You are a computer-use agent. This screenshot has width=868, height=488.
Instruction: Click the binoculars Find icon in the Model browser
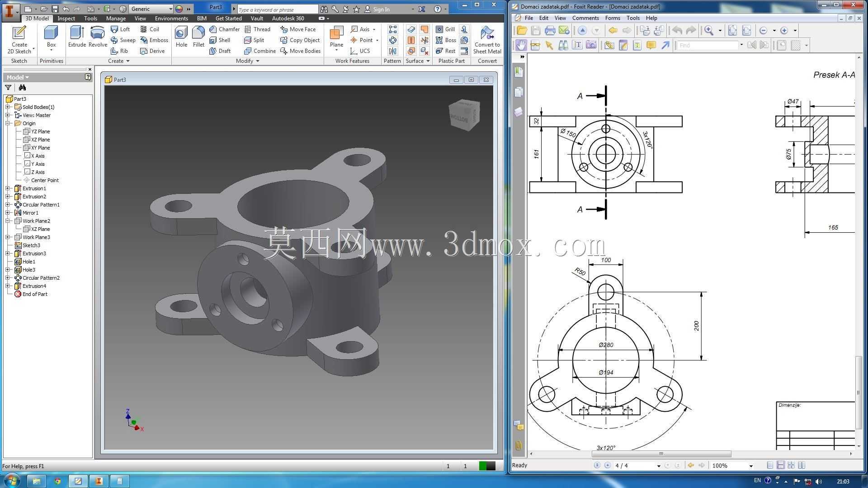click(22, 88)
